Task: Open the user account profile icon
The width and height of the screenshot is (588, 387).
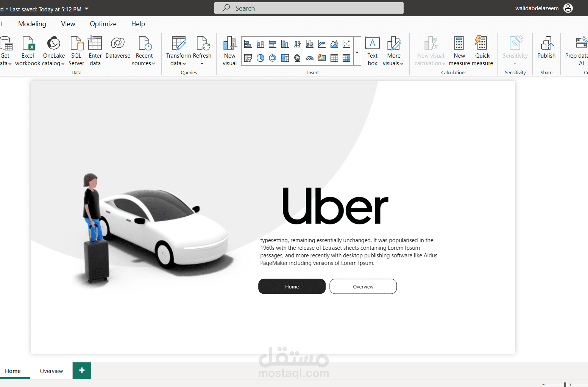Action: tap(568, 8)
